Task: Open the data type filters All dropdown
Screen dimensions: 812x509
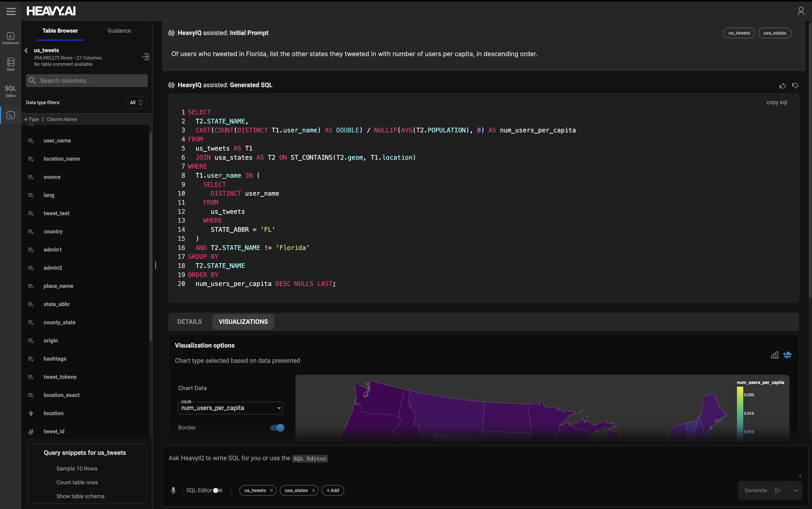Action: pos(136,102)
